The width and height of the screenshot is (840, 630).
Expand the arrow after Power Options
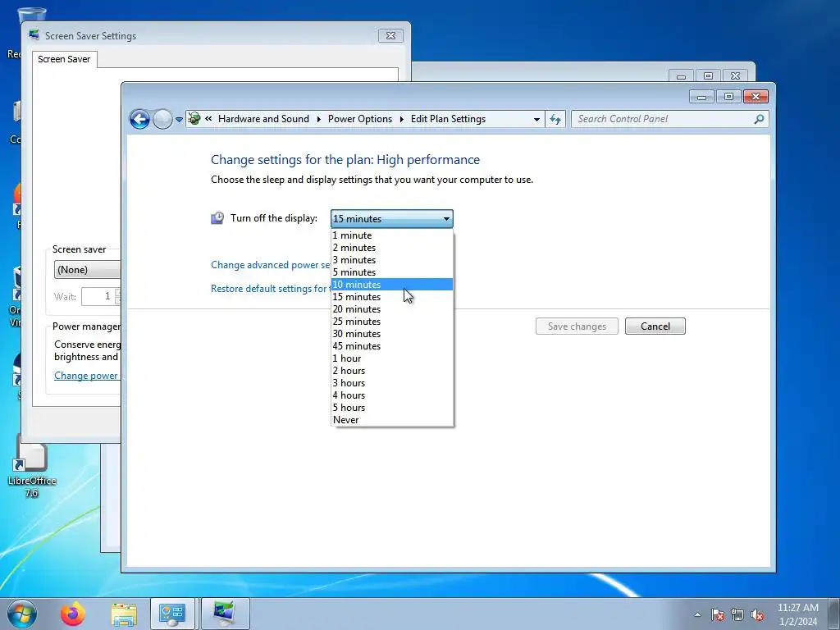[401, 120]
